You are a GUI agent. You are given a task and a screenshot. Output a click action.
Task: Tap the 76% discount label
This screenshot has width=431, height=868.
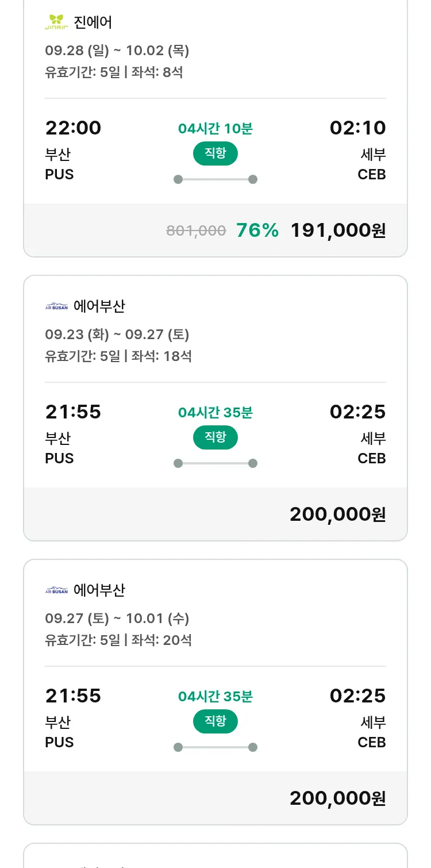(x=257, y=231)
